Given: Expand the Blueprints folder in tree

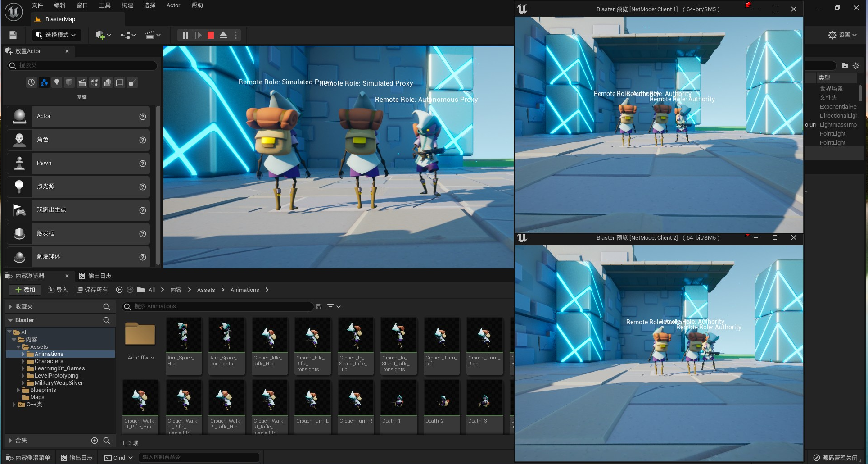Looking at the screenshot, I should pyautogui.click(x=18, y=390).
